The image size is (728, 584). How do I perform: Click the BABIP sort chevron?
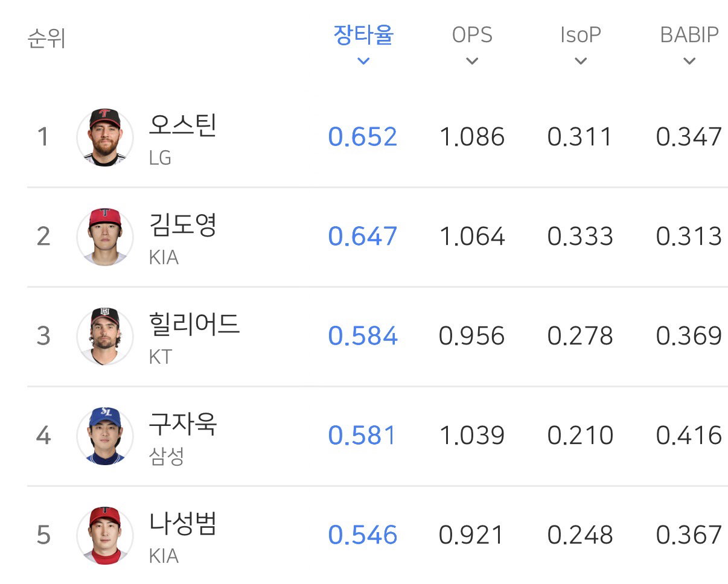(689, 61)
